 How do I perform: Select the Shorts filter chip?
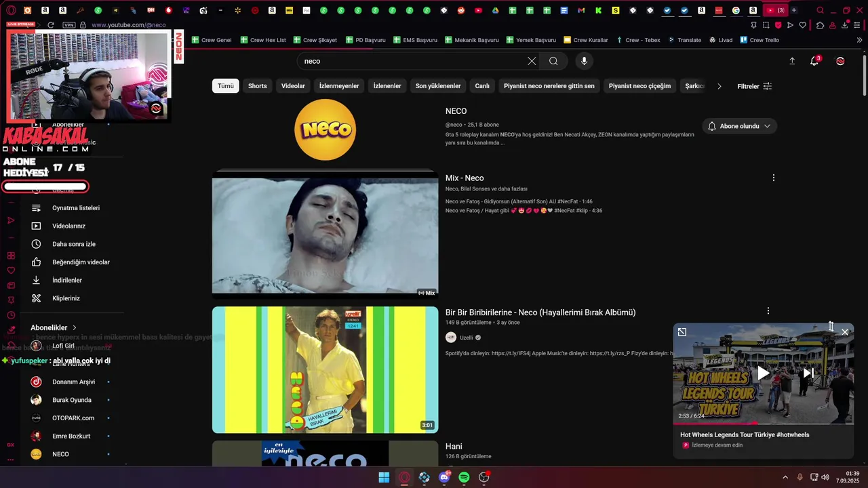pos(258,86)
